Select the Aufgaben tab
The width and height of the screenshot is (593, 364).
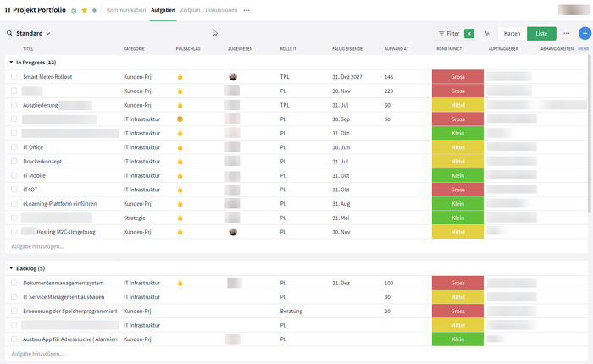pos(163,10)
